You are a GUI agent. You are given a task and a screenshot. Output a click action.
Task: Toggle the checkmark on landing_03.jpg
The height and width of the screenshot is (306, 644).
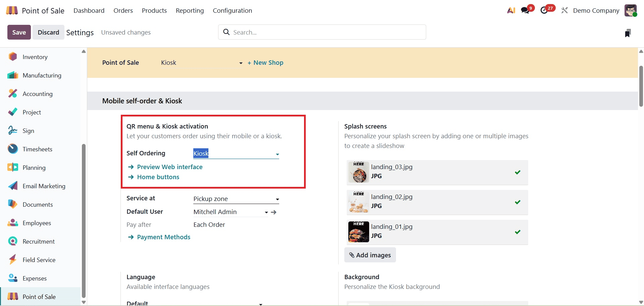517,172
